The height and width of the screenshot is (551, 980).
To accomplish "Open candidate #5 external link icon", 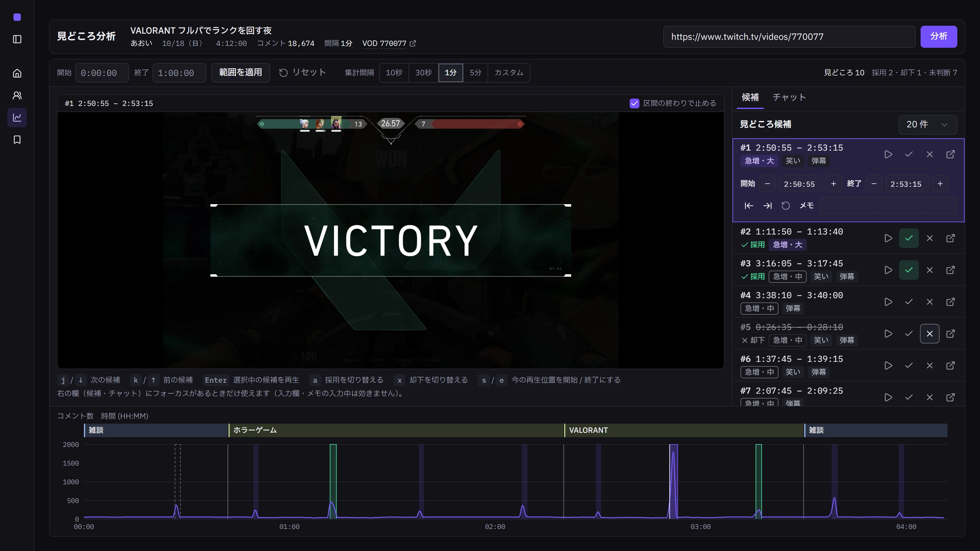I will pos(950,334).
